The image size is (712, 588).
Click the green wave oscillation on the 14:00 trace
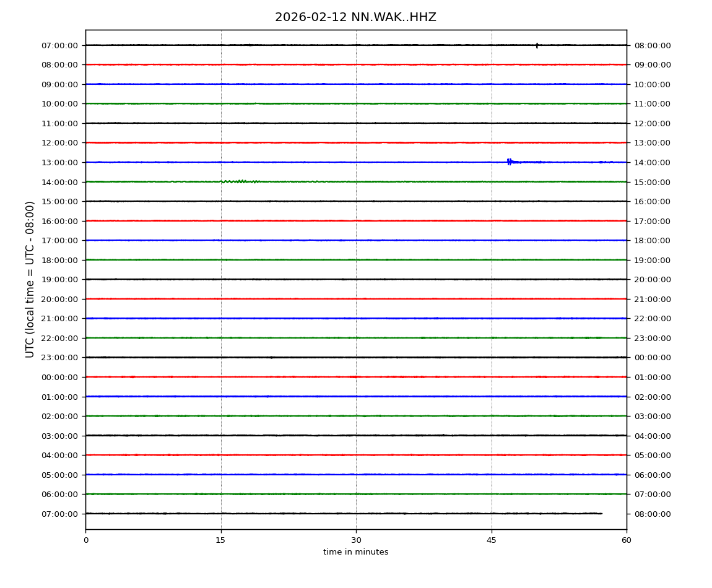tap(240, 181)
